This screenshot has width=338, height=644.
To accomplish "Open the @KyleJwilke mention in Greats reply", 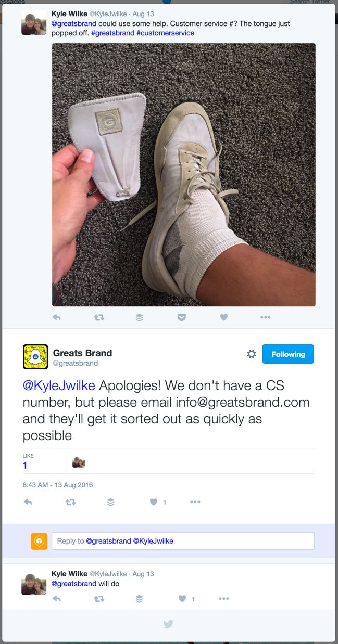I will coord(59,386).
